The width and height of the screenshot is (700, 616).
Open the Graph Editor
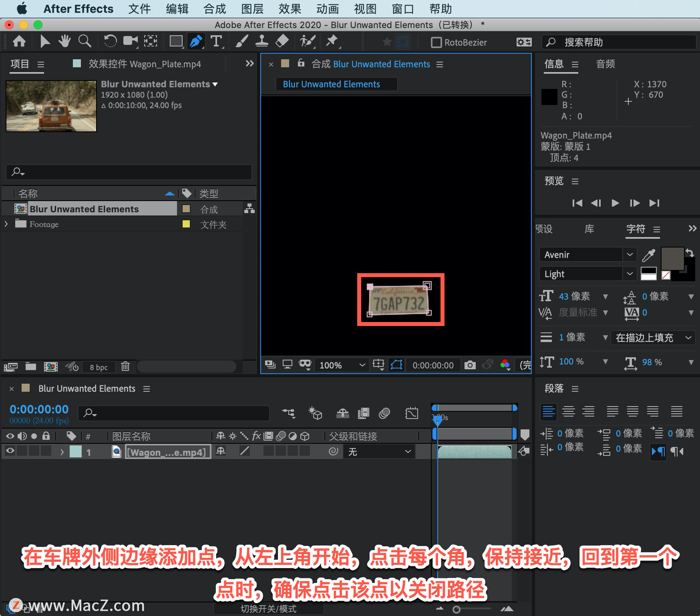pos(412,413)
